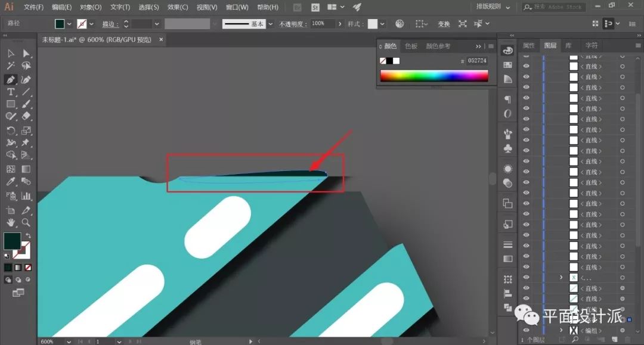Choose the Hand tool
The width and height of the screenshot is (644, 345).
click(11, 222)
